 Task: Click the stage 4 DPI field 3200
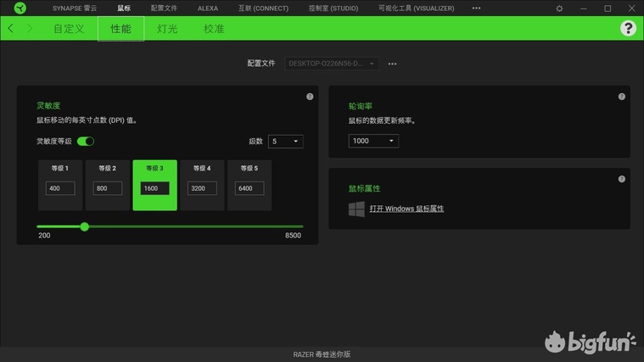(202, 188)
